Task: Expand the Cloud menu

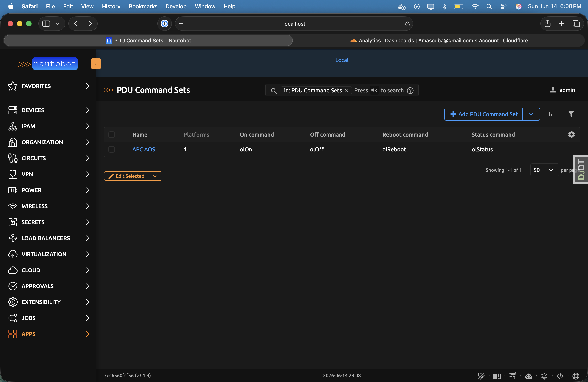Action: pos(48,270)
